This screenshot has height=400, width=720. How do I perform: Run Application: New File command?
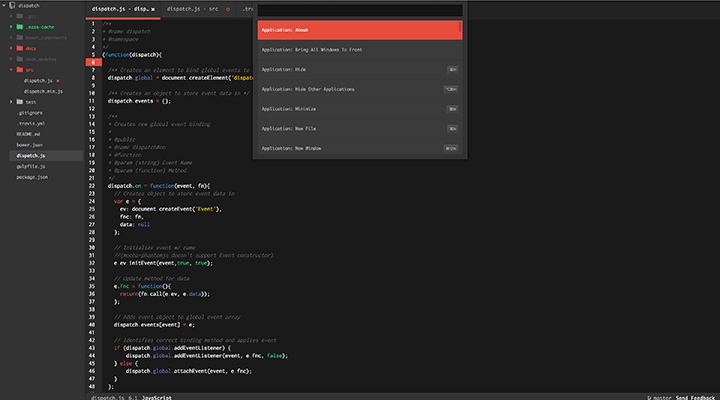360,129
